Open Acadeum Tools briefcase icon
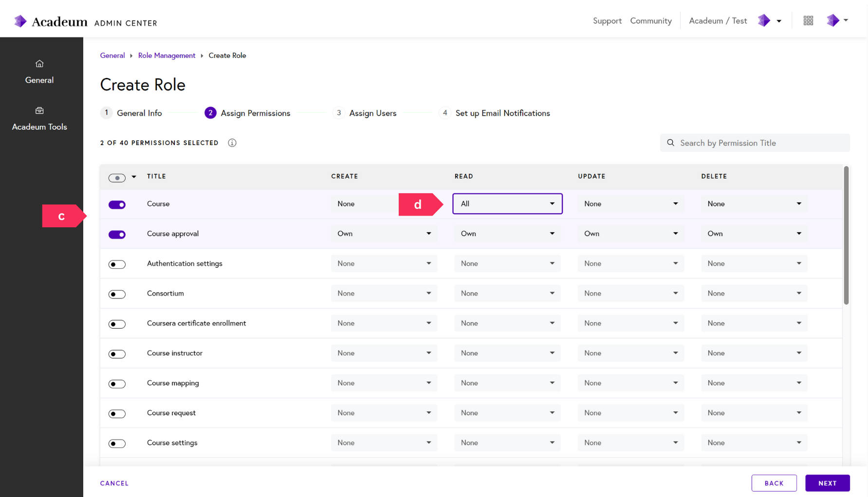The image size is (868, 497). pos(39,110)
